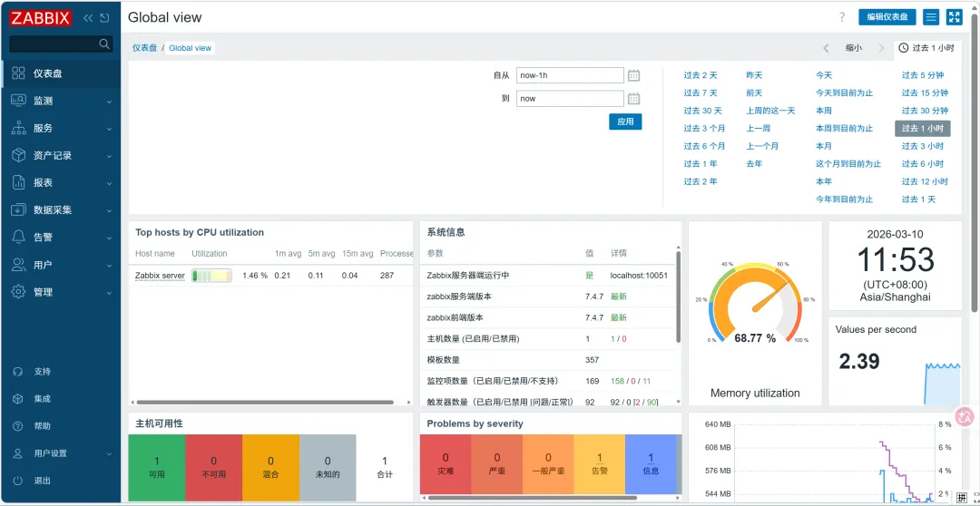Image resolution: width=980 pixels, height=506 pixels.
Task: Open the Global view breadcrumb link
Action: 190,48
